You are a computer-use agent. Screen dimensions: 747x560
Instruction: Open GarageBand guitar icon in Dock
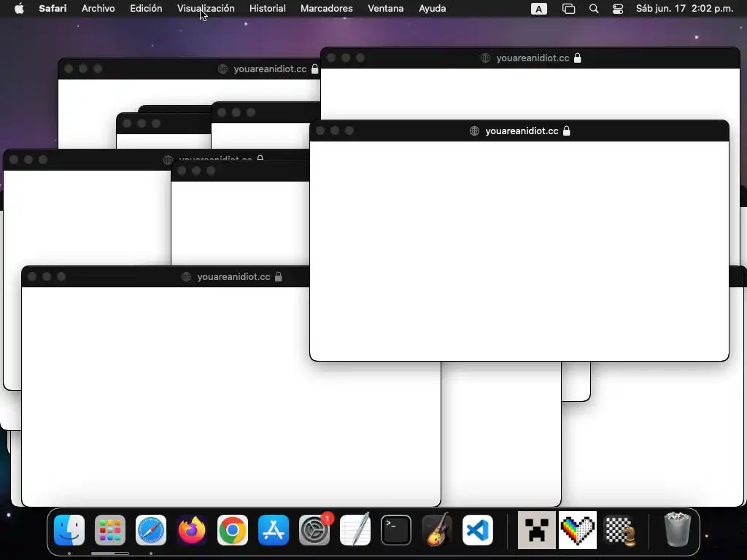[x=437, y=530]
